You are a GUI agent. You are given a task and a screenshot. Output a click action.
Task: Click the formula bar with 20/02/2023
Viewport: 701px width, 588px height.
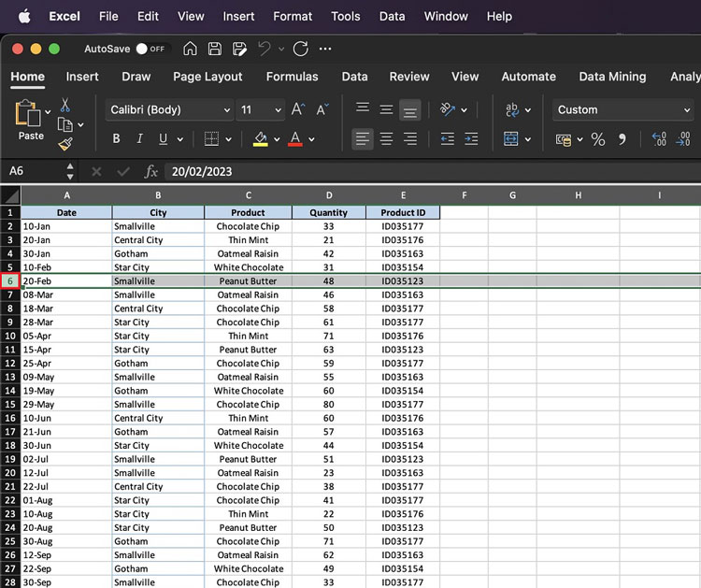click(433, 171)
